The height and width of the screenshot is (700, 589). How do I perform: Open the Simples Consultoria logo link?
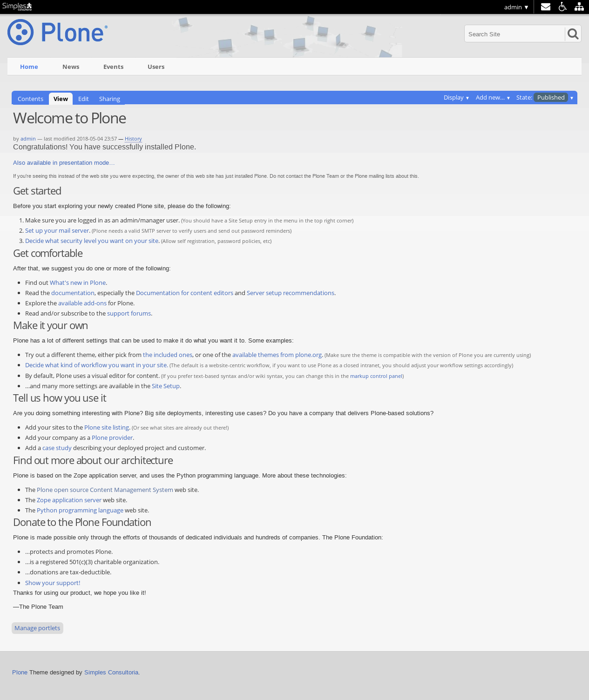tap(17, 7)
